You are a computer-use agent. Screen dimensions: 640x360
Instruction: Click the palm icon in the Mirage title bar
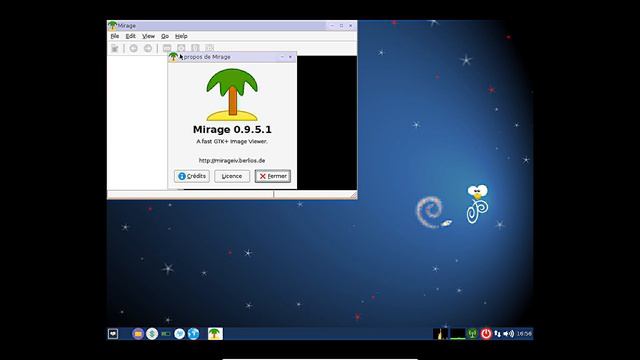click(113, 26)
